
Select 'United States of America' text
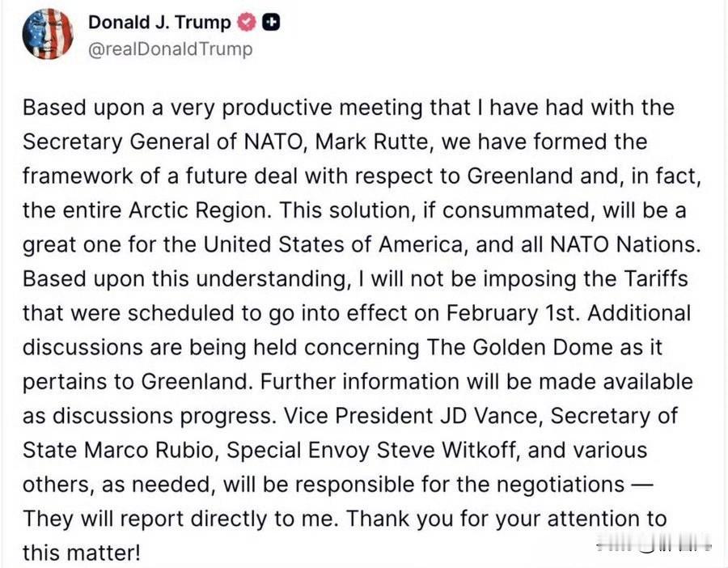333,244
